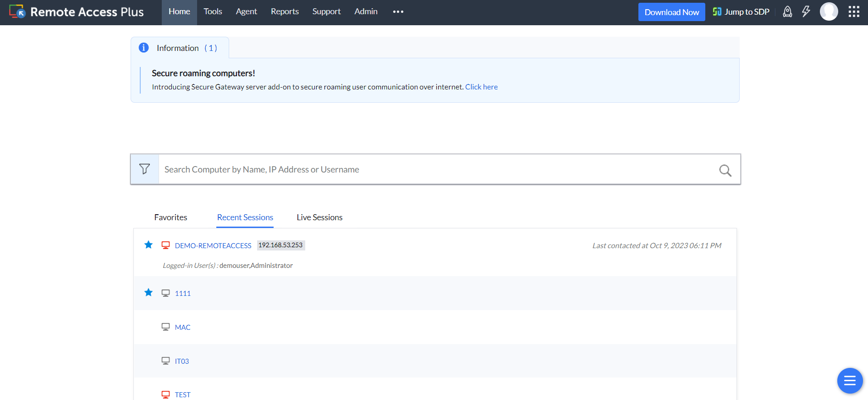
Task: Open the Tools menu
Action: coord(213,12)
